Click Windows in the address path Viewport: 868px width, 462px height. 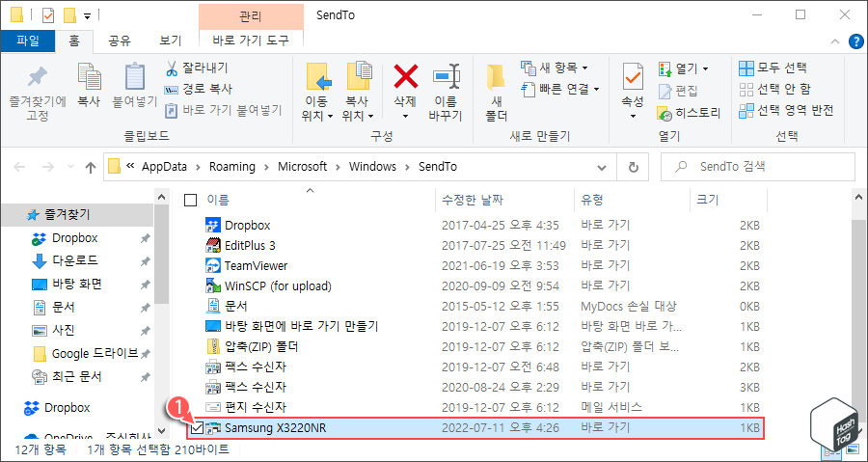(x=372, y=167)
